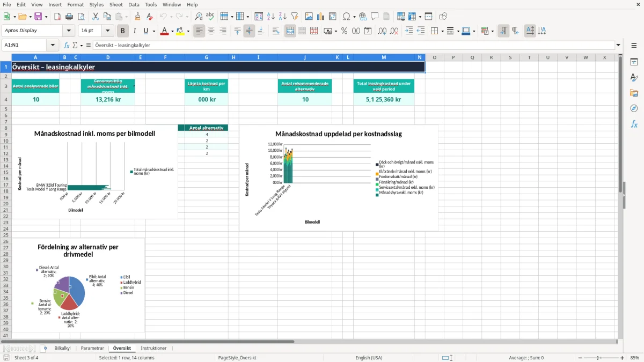Click the Print icon
644x362 pixels.
point(69,17)
